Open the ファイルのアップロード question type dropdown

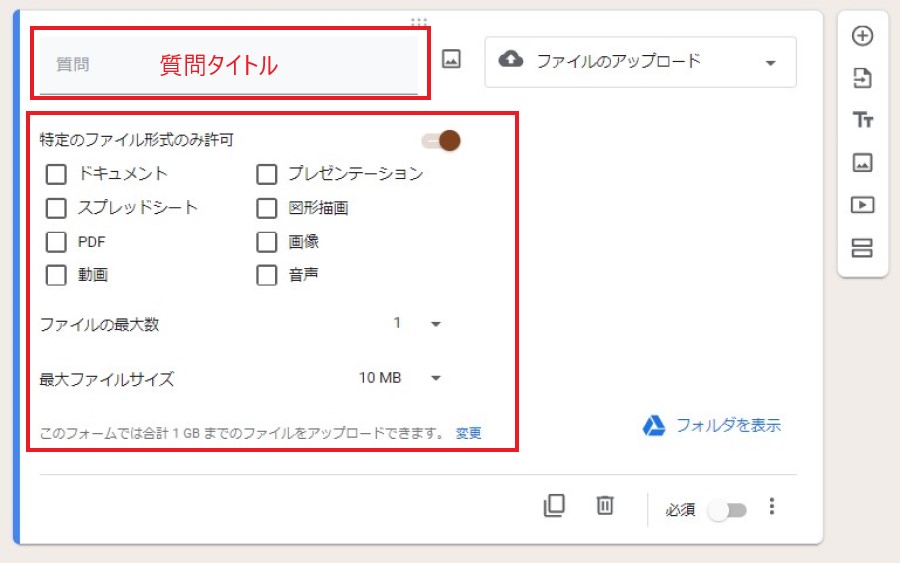[640, 62]
